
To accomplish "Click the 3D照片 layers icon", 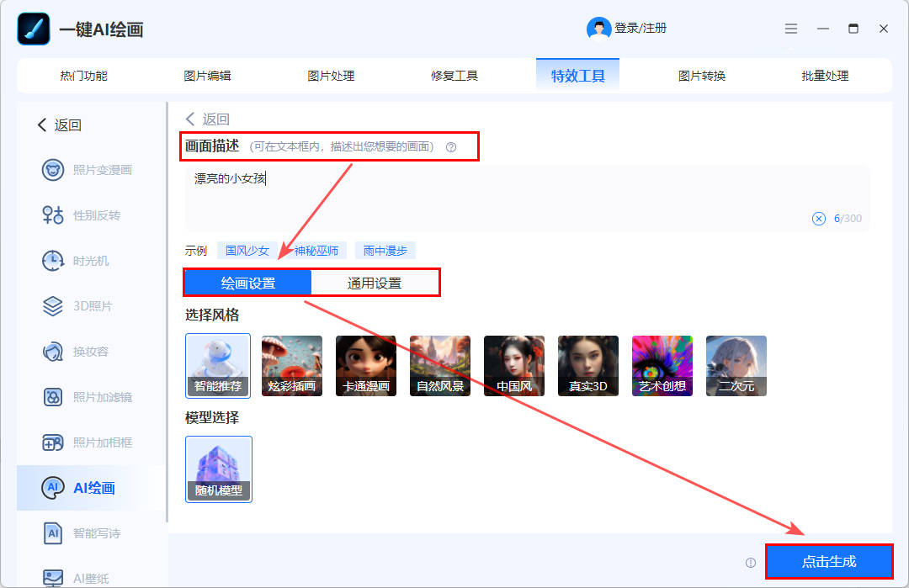I will (53, 306).
